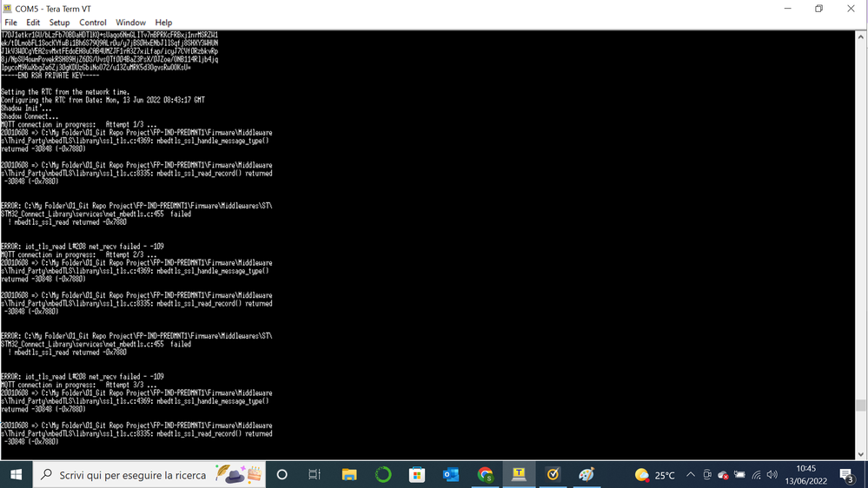Click the taskbar search box
The width and height of the screenshot is (868, 488).
click(x=149, y=474)
